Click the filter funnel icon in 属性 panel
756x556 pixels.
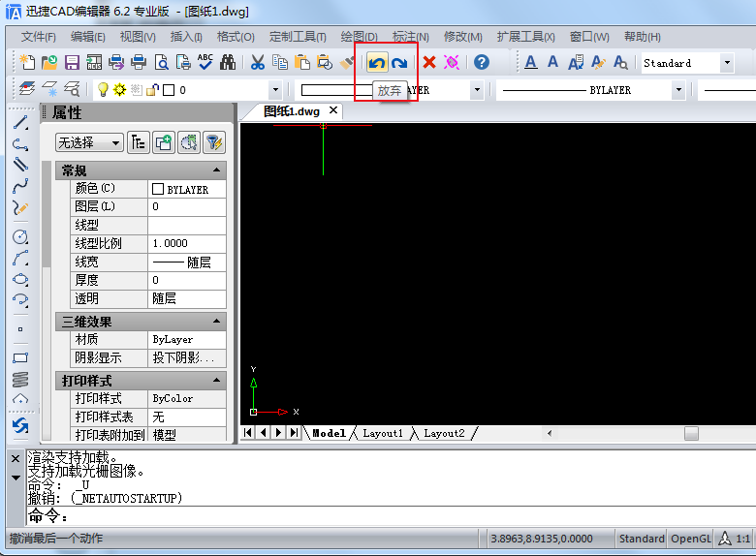[214, 142]
